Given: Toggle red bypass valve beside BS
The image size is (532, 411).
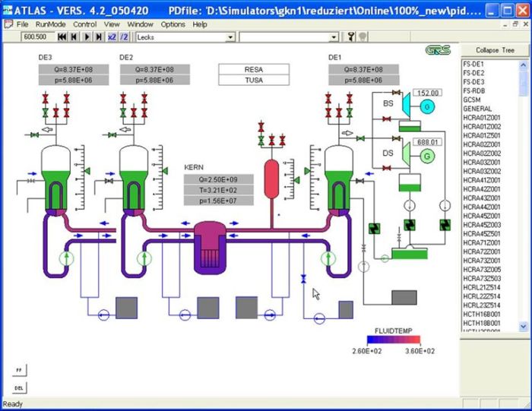Looking at the screenshot, I should coord(386,119).
